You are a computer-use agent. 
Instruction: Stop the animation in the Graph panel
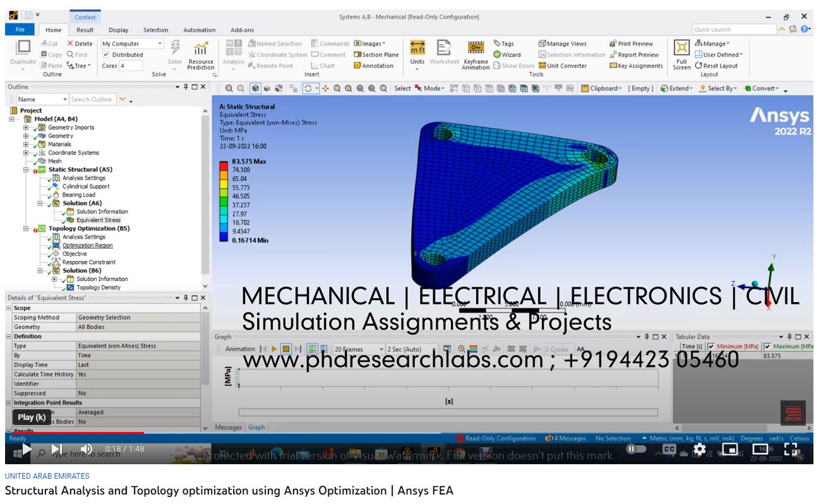[286, 349]
